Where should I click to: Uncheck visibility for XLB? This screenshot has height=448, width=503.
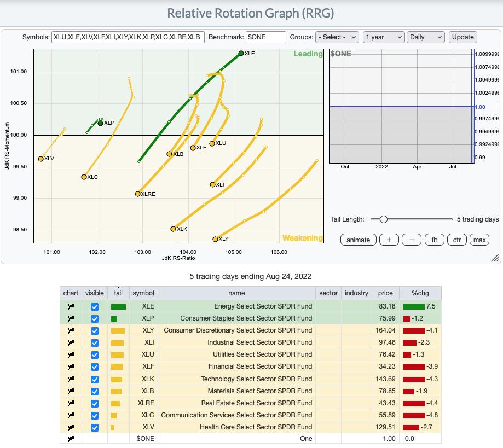(95, 391)
